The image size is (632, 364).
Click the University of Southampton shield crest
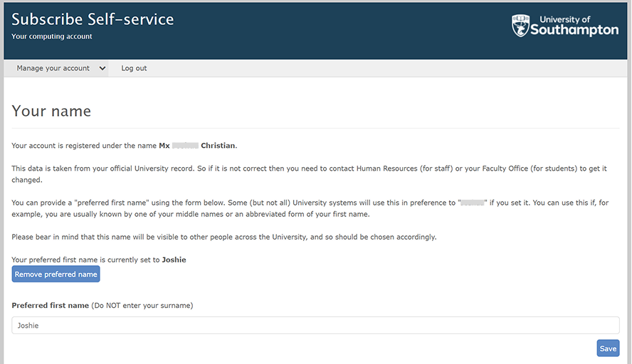point(520,26)
